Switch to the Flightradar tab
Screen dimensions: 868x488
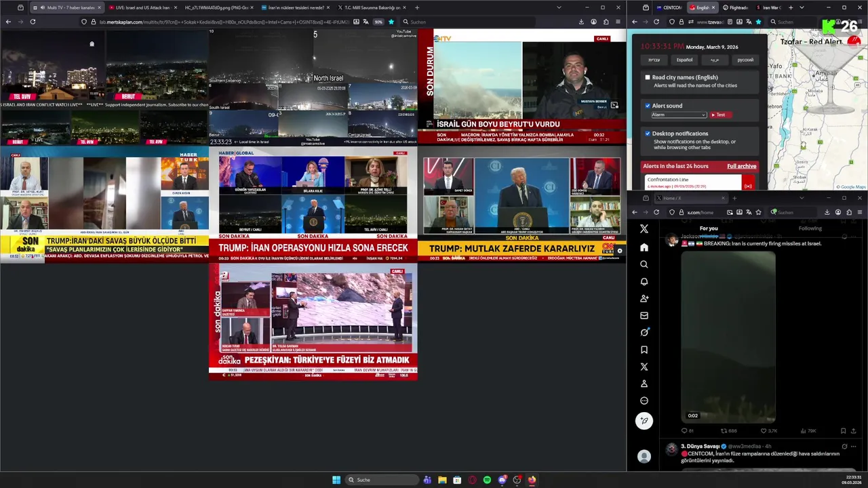pos(735,7)
